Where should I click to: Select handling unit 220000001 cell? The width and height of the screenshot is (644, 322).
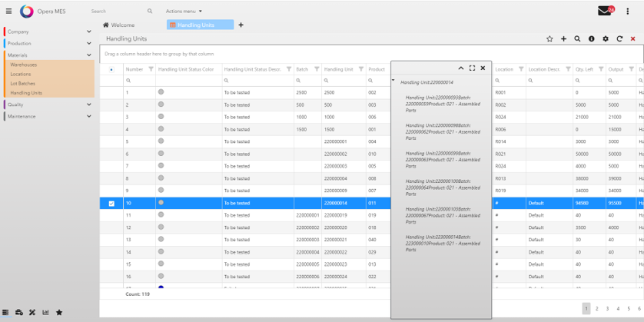344,141
